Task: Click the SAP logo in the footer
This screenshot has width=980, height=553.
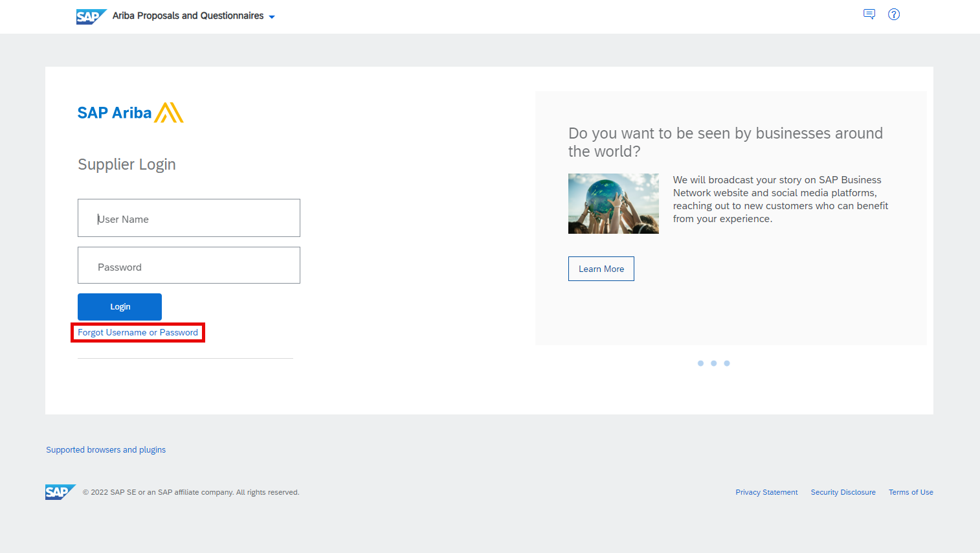Action: (x=60, y=492)
